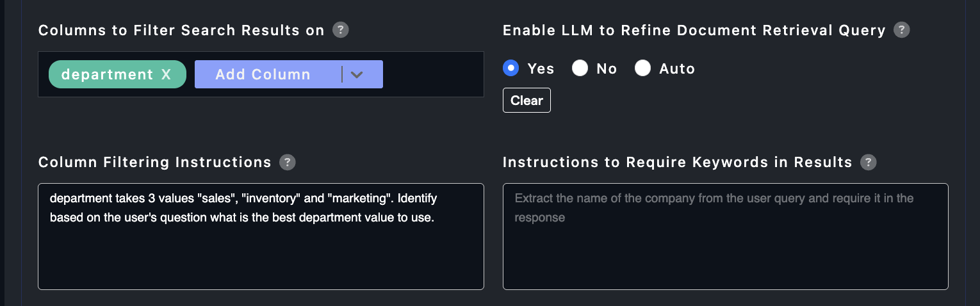Click the 'Columns to Filter Search Results on' heading
The image size is (980, 306).
tap(181, 30)
